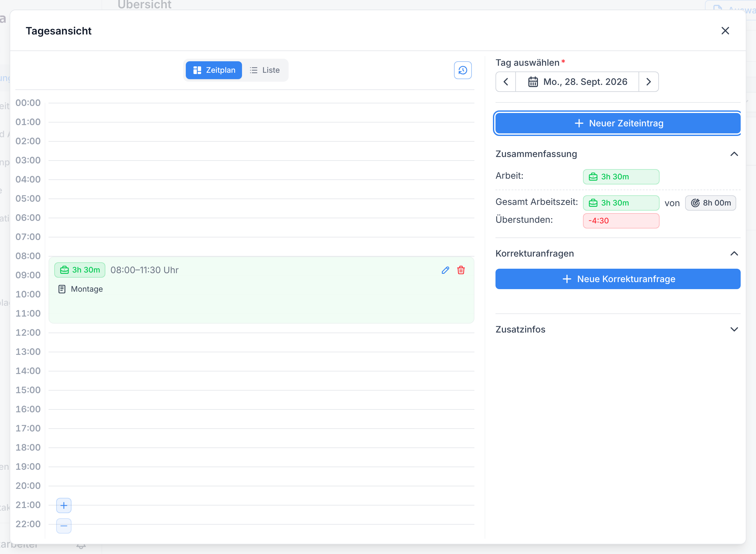Zoom in the schedule with plus icon
The image size is (756, 554).
point(64,505)
